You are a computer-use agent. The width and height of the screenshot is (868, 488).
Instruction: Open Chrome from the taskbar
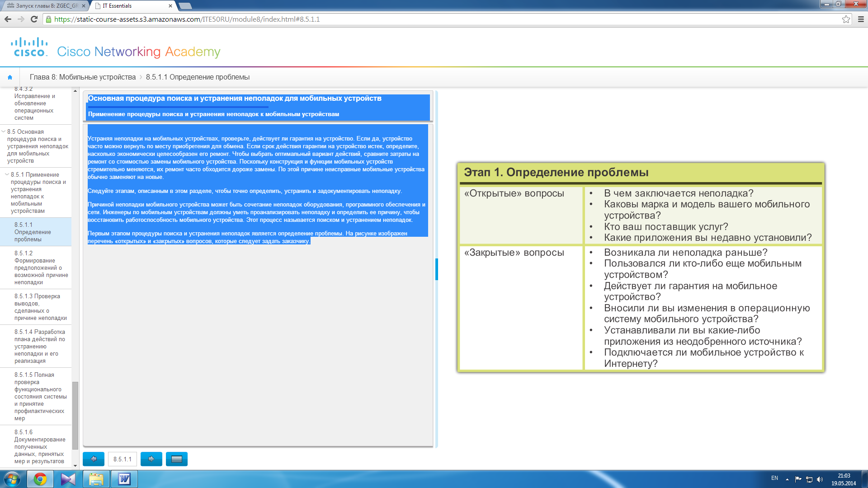(40, 479)
